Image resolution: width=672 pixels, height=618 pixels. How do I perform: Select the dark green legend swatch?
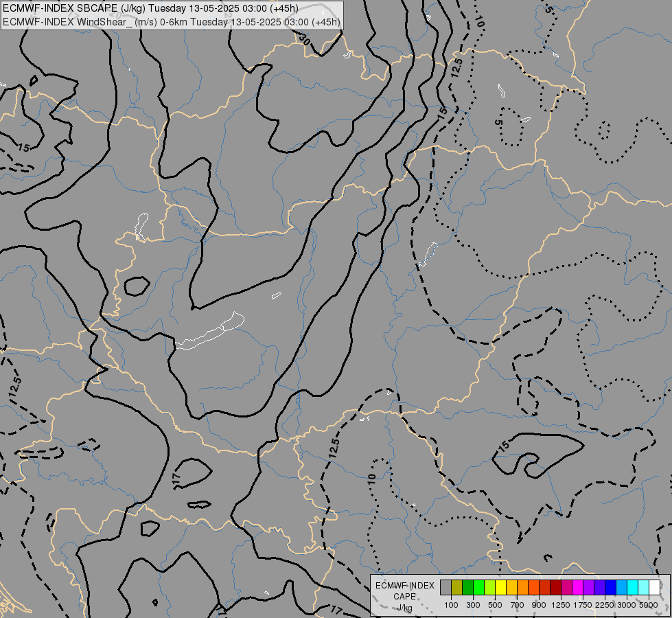pos(467,587)
